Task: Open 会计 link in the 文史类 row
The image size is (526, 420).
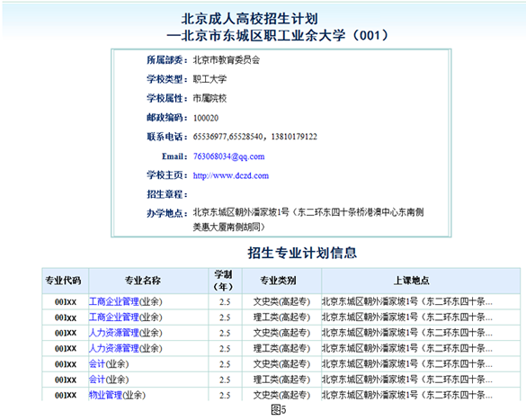Action: (x=97, y=364)
